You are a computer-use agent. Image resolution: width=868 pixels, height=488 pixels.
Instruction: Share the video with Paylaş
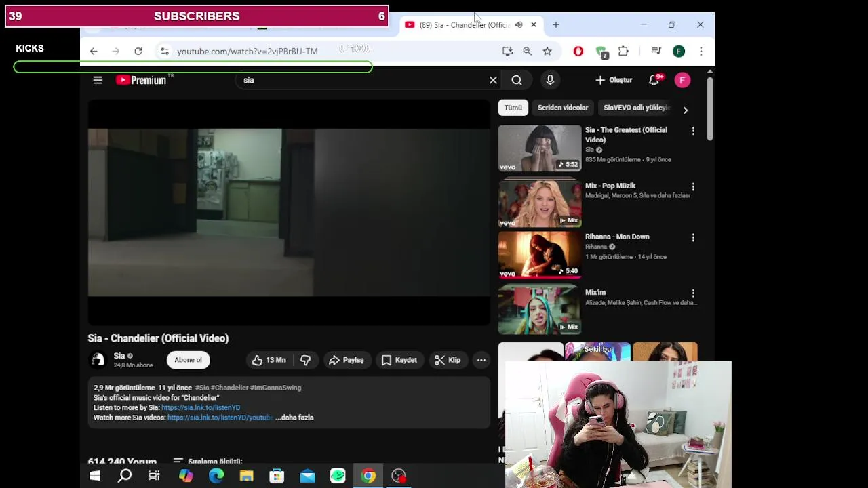(347, 360)
